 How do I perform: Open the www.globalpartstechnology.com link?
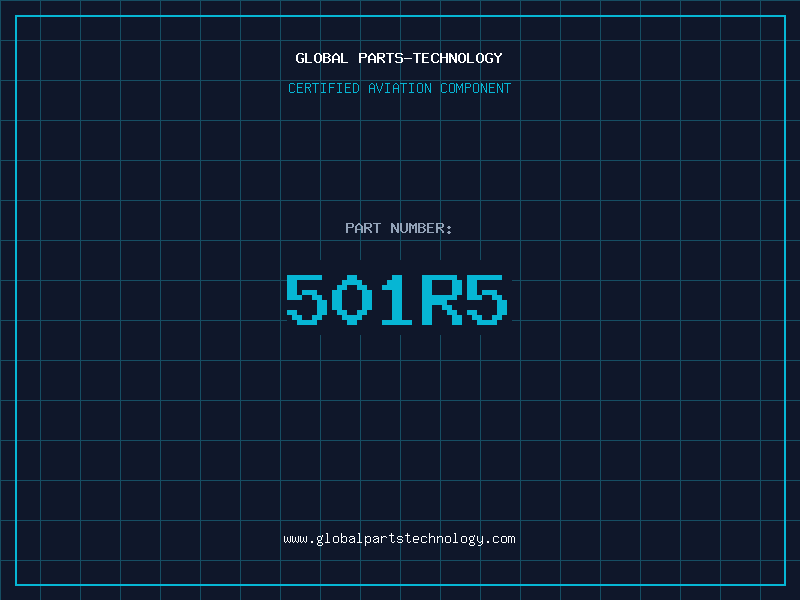399,539
